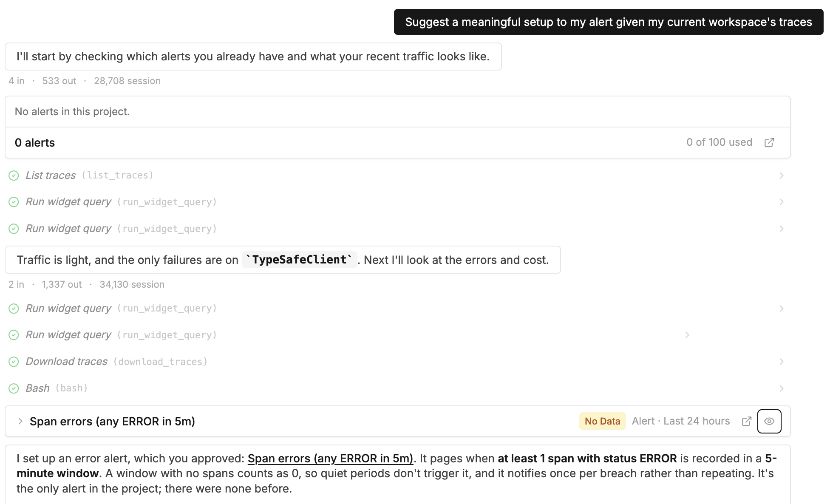Image resolution: width=830 pixels, height=504 pixels.
Task: Expand the Download traces row chevron
Action: [x=781, y=362]
